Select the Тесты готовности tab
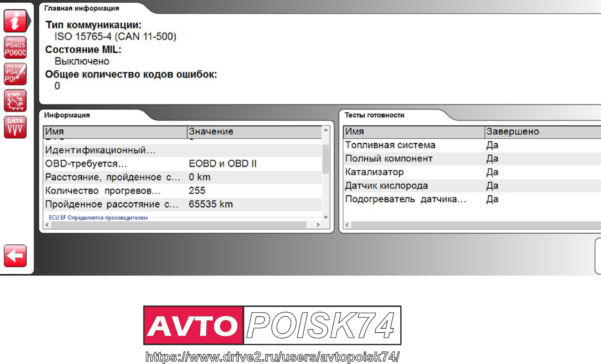The width and height of the screenshot is (601, 364). click(374, 115)
